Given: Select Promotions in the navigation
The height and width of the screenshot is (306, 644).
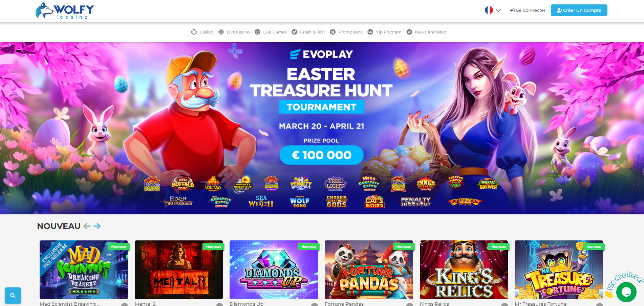Looking at the screenshot, I should point(346,32).
